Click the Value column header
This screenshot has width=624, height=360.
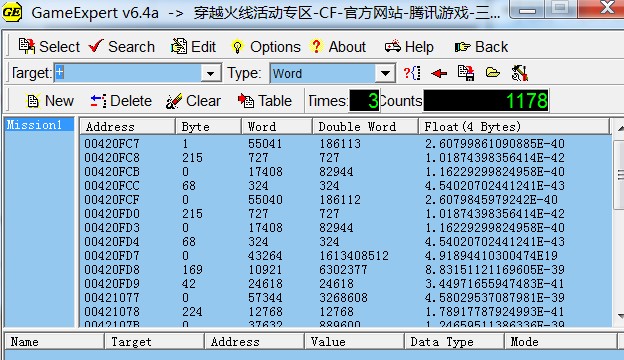(x=355, y=342)
